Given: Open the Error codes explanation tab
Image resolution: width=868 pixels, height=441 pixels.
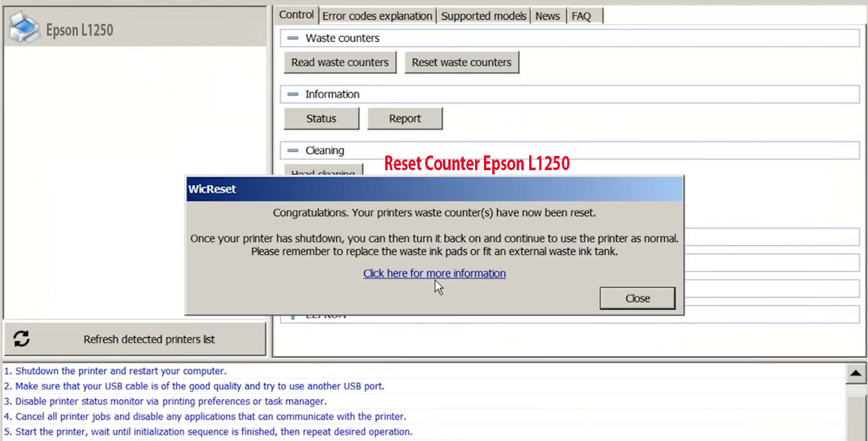Looking at the screenshot, I should pos(378,16).
